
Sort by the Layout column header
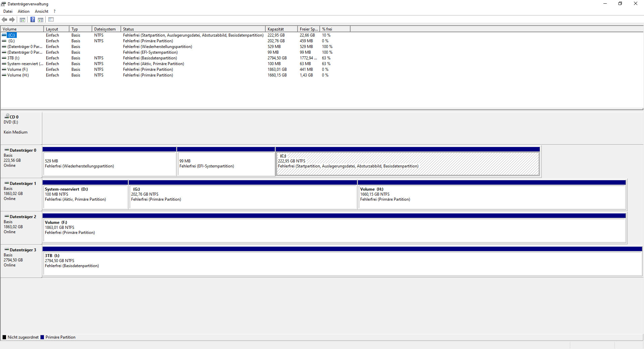56,29
